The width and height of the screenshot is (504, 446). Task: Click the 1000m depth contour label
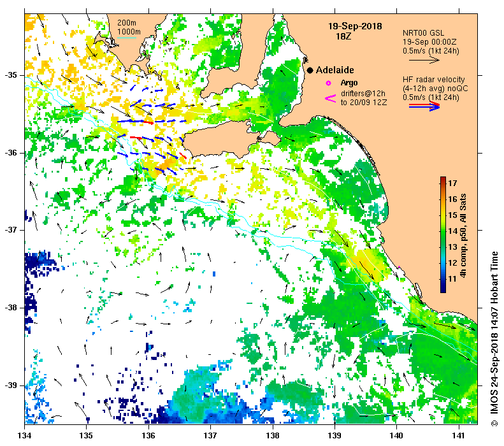pos(129,32)
